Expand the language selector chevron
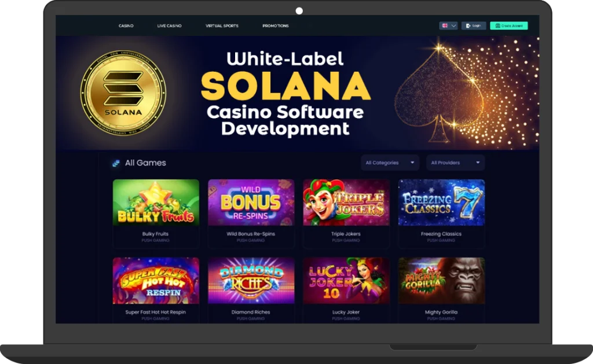 pyautogui.click(x=453, y=25)
